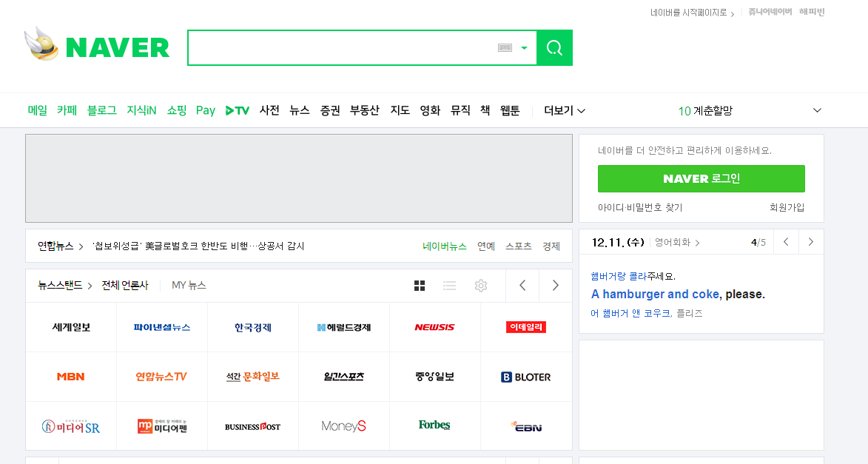Open 이데일리 publisher logo
Image resolution: width=868 pixels, height=464 pixels.
526,327
